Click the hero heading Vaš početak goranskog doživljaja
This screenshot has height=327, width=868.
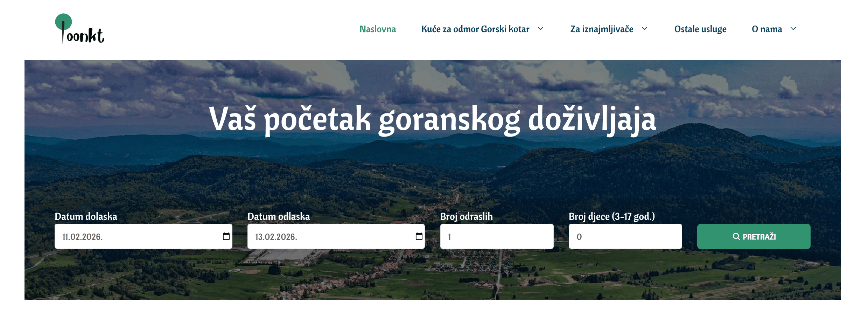[432, 119]
